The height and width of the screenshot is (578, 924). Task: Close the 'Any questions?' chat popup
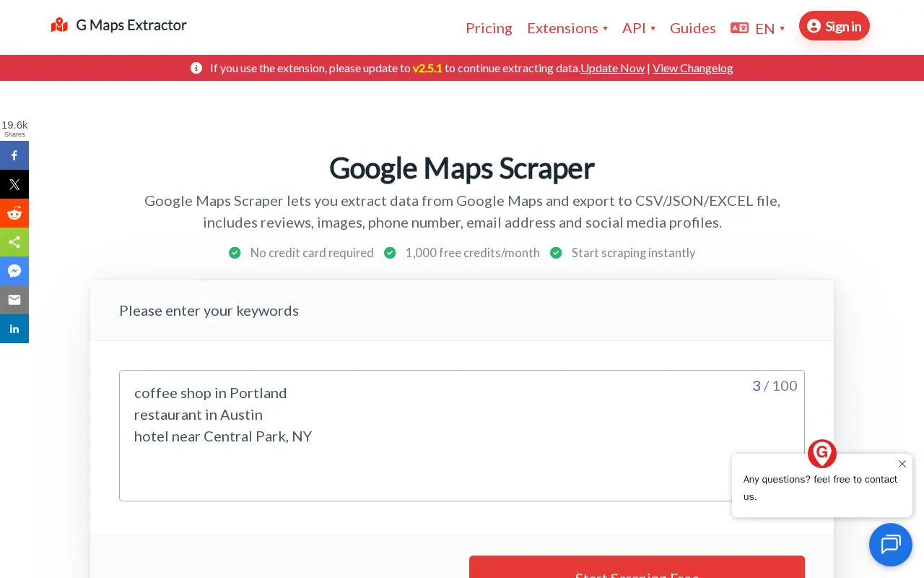[x=902, y=464]
